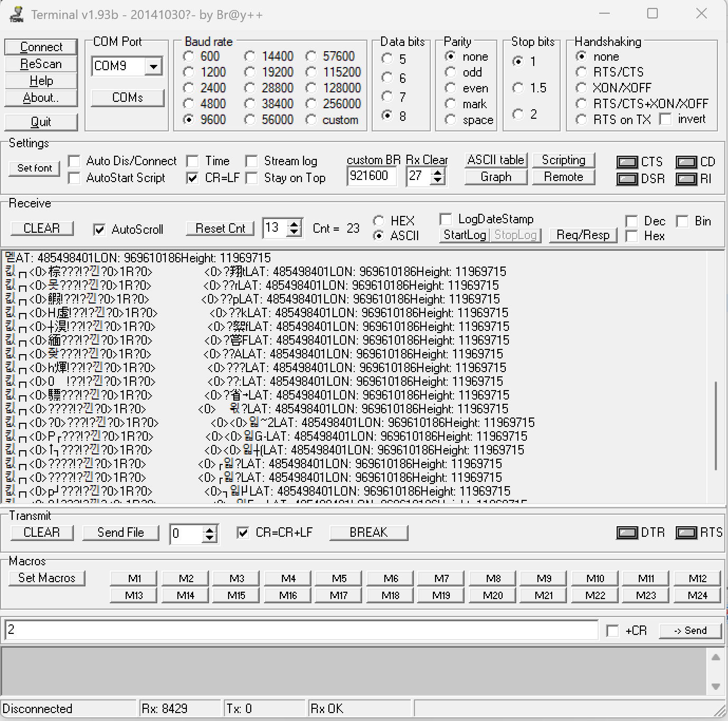Click the -> Send button
The height and width of the screenshot is (721, 728).
pyautogui.click(x=690, y=631)
